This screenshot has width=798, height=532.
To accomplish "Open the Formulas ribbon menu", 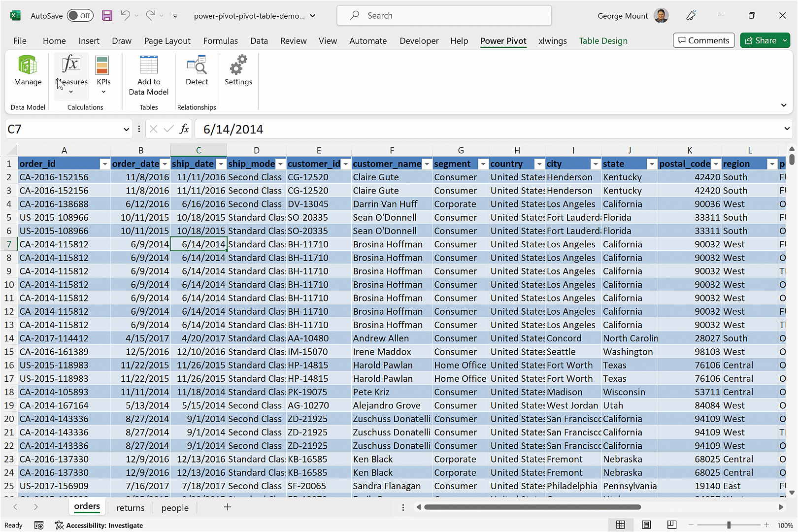I will pyautogui.click(x=220, y=41).
